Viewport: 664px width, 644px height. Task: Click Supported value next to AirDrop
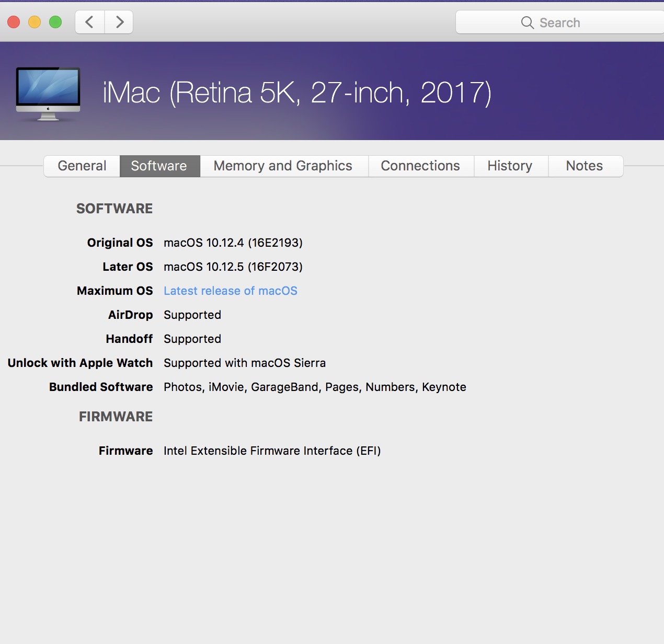click(192, 315)
